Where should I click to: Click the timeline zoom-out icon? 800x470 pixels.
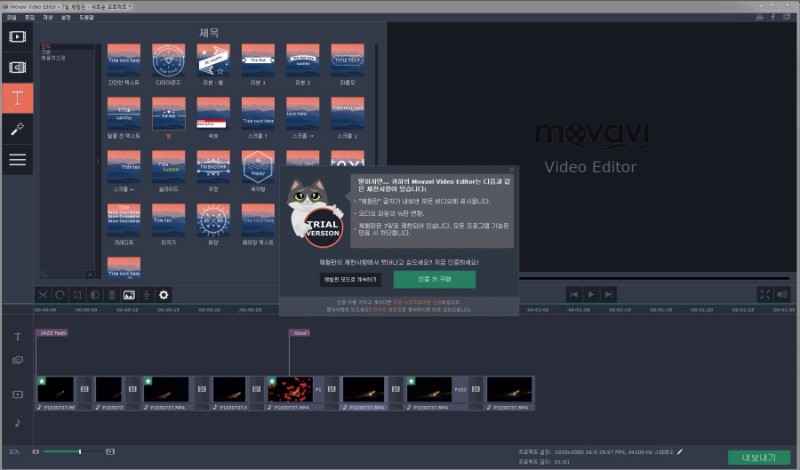36,452
